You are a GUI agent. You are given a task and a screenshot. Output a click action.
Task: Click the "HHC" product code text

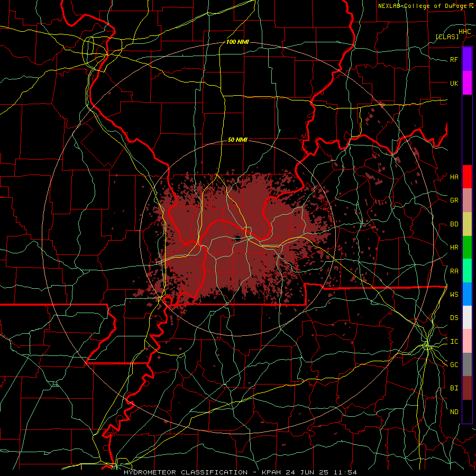point(464,32)
